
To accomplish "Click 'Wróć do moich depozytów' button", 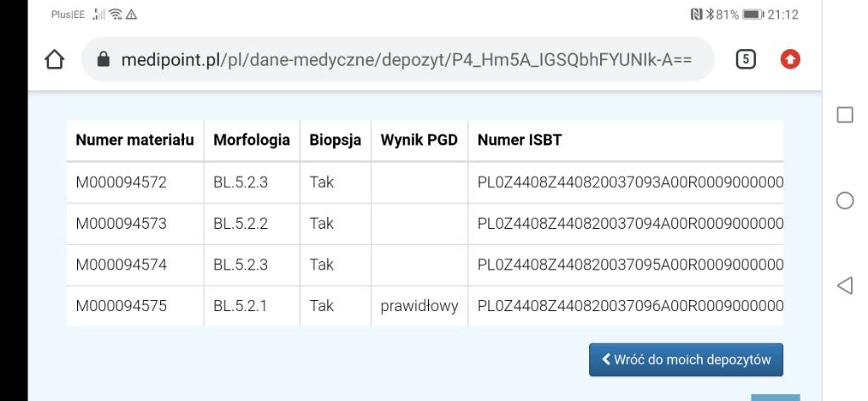I will 686,359.
